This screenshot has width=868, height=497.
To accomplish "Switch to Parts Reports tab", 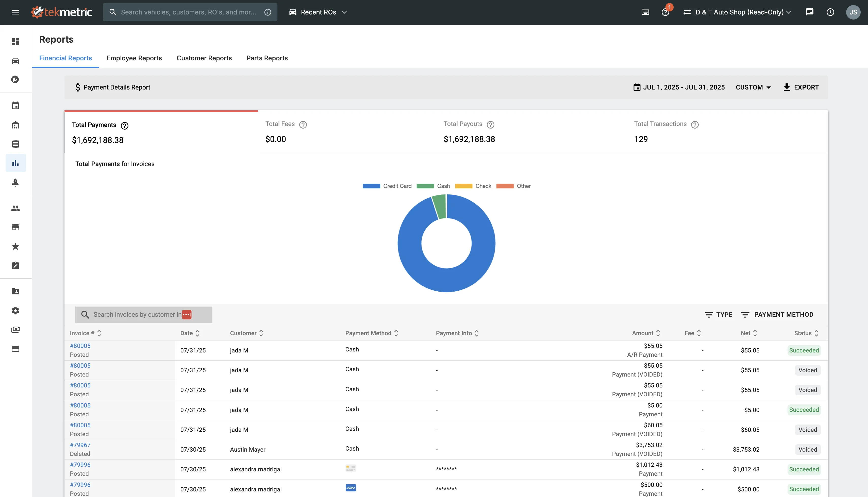I will click(267, 58).
